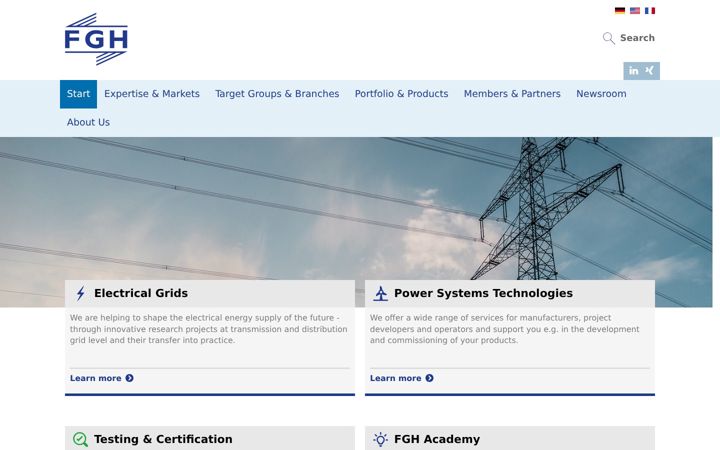Click the Testing & Certification checkmark icon
720x450 pixels.
click(80, 439)
